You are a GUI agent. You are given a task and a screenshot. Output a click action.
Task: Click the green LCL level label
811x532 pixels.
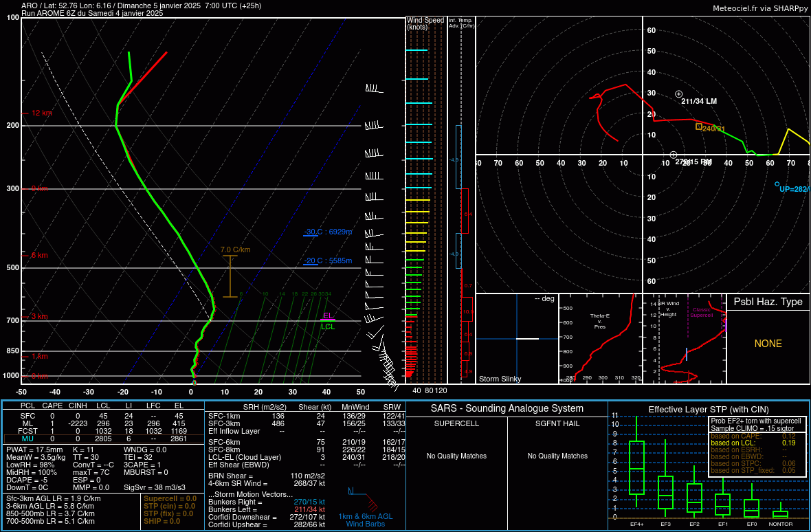pyautogui.click(x=328, y=326)
